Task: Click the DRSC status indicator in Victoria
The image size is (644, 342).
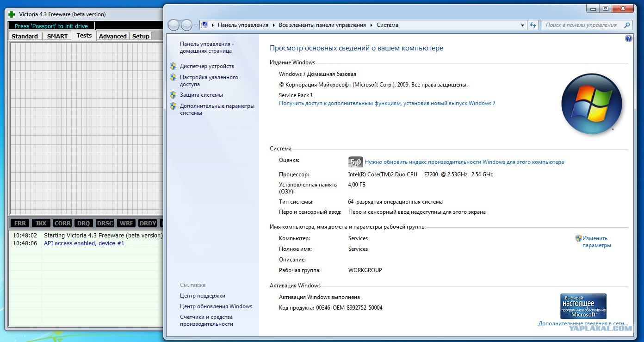Action: click(105, 223)
